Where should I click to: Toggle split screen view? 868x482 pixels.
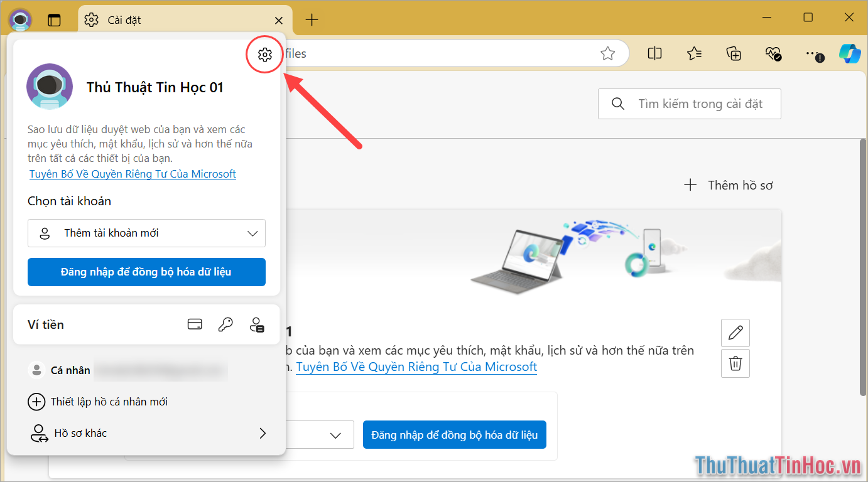[x=654, y=54]
